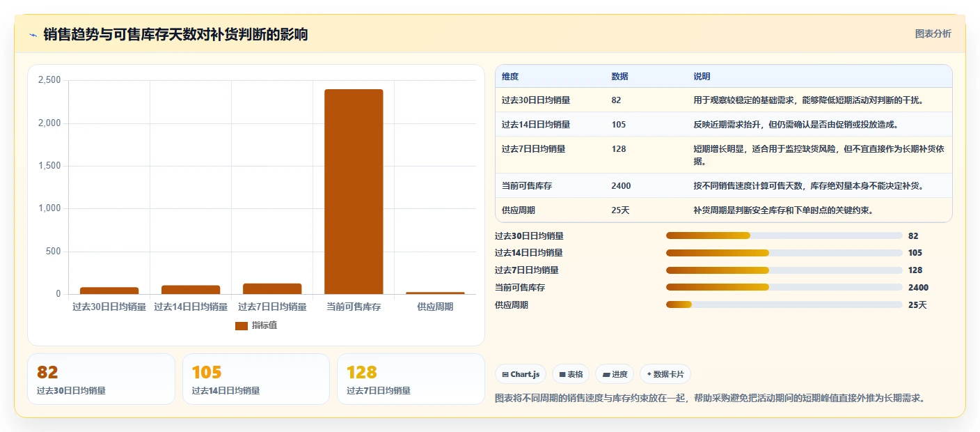The width and height of the screenshot is (980, 432).
Task: Click the x-axis label 供应周期
Action: click(435, 307)
